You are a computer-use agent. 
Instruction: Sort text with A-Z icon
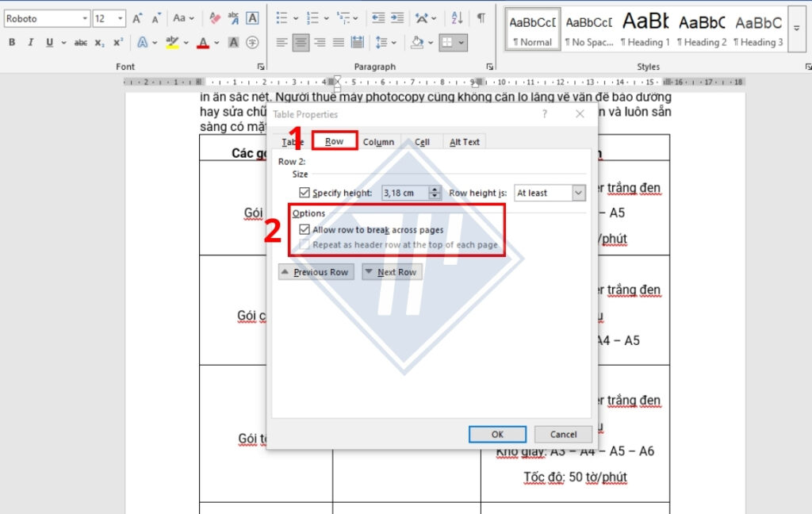click(457, 19)
